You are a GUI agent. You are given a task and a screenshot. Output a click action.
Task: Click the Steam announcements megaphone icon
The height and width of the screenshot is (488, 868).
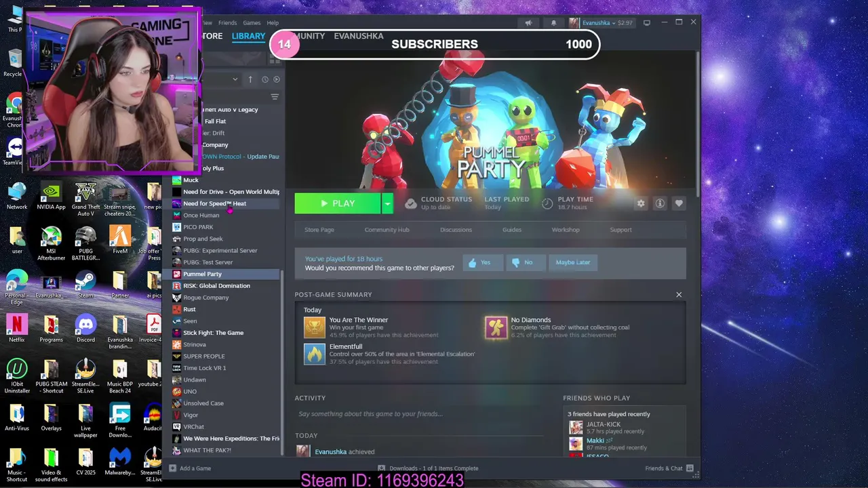528,23
